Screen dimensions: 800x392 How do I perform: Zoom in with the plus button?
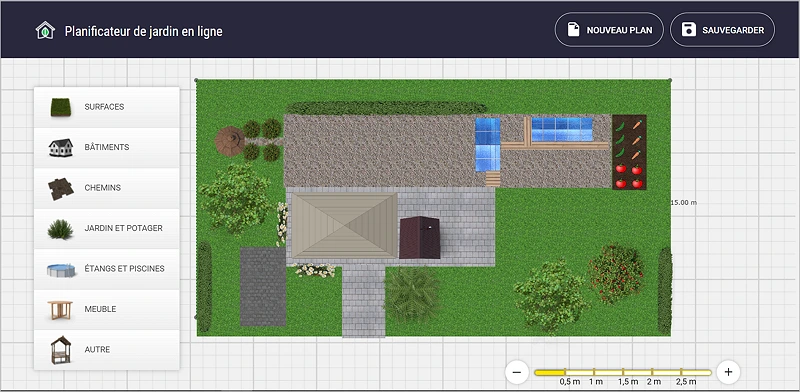[728, 372]
